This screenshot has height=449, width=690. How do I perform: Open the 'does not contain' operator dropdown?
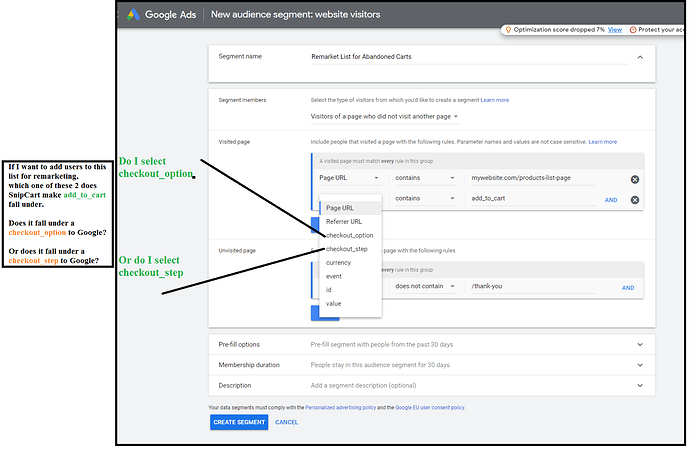coord(425,286)
